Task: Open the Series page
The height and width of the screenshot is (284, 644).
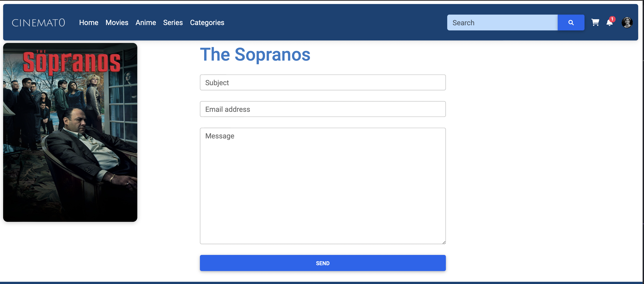Action: pyautogui.click(x=173, y=23)
